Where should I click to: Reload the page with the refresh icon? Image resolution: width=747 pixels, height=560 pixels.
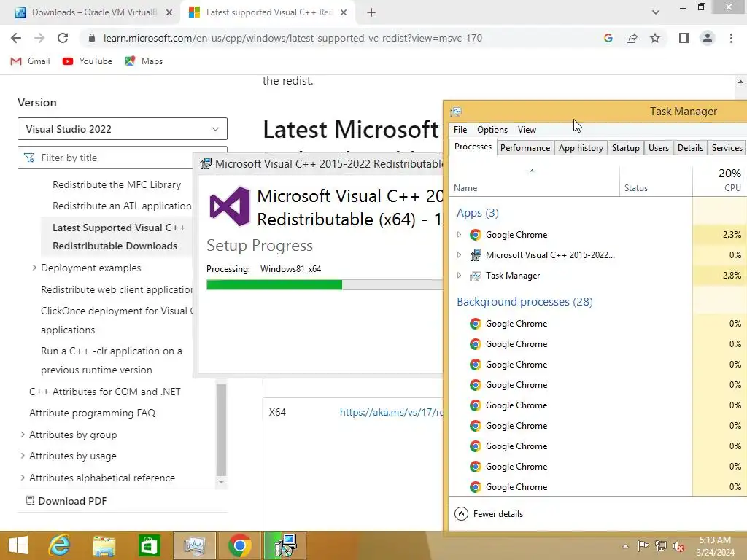coord(63,38)
